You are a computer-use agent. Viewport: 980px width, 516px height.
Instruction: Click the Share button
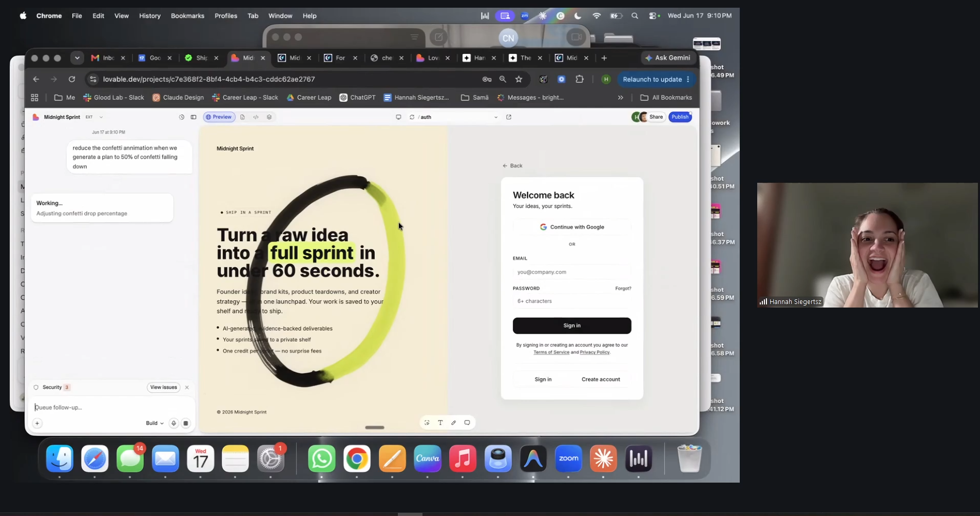(656, 117)
